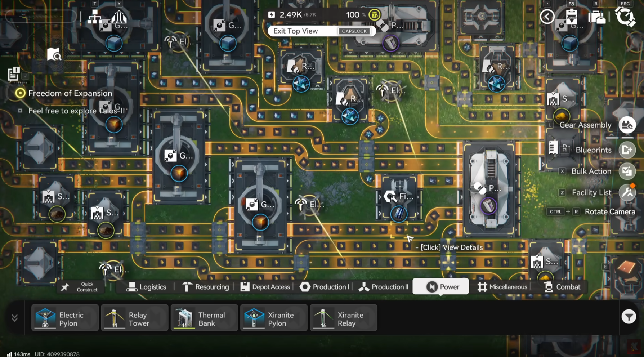This screenshot has height=357, width=644.
Task: Select the Electric Pylon build card
Action: click(x=65, y=318)
